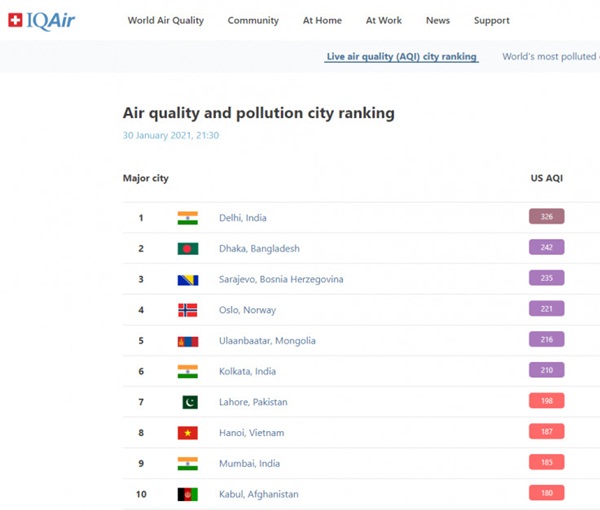Screen dimensions: 600x510
Task: Click the Bosnia Herzegovina flag icon
Action: point(187,280)
